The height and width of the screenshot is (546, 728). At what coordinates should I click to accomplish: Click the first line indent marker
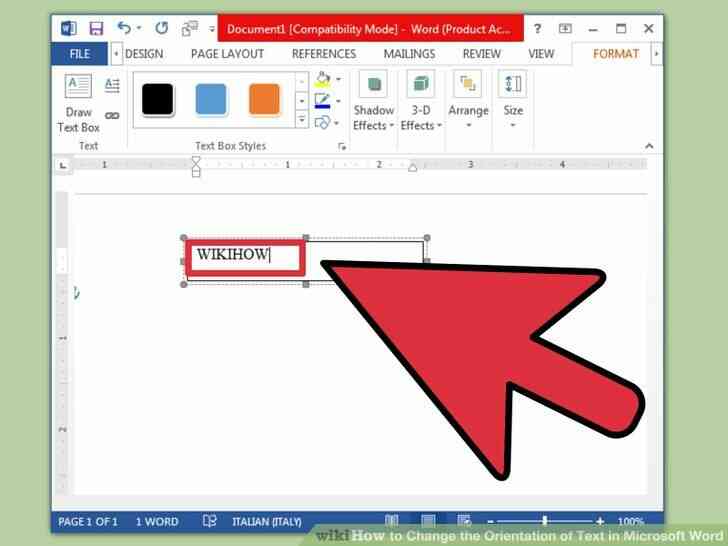(x=196, y=161)
